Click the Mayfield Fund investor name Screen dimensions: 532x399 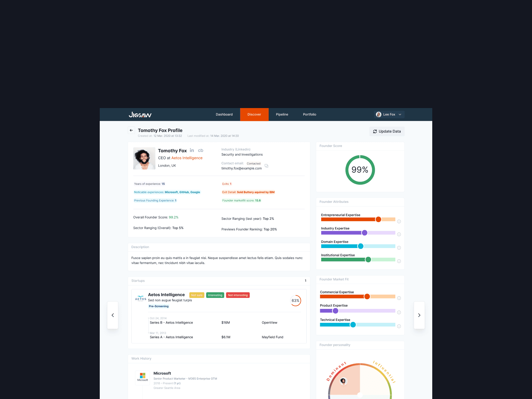click(272, 337)
